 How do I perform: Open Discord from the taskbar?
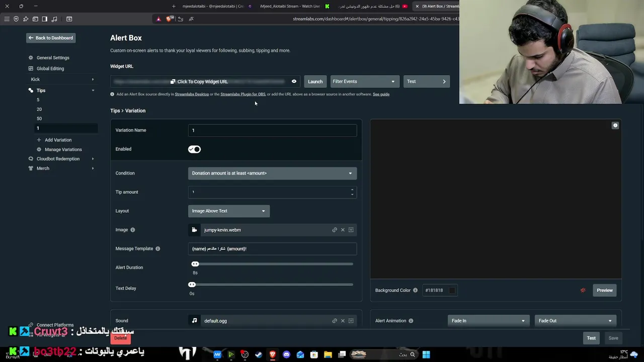286,354
